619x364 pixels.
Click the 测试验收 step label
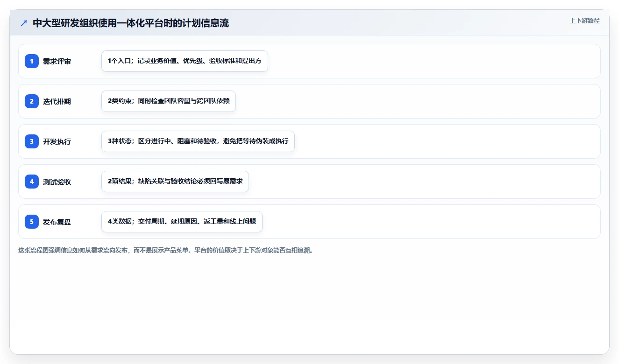(57, 182)
